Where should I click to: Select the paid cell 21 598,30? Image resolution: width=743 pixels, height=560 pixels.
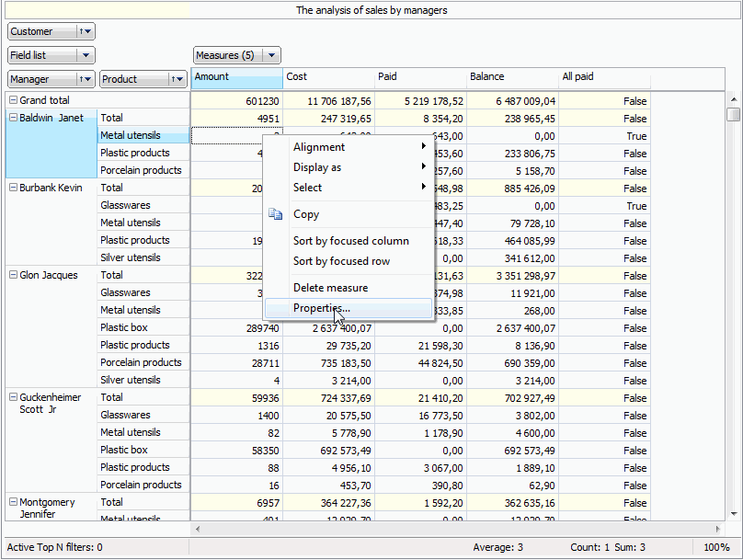click(x=421, y=346)
